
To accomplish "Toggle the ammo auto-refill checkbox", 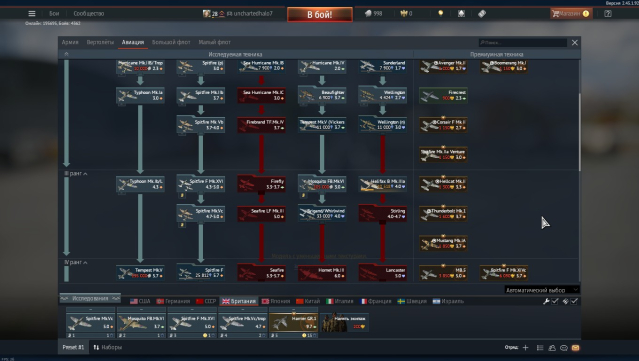I will point(574,301).
